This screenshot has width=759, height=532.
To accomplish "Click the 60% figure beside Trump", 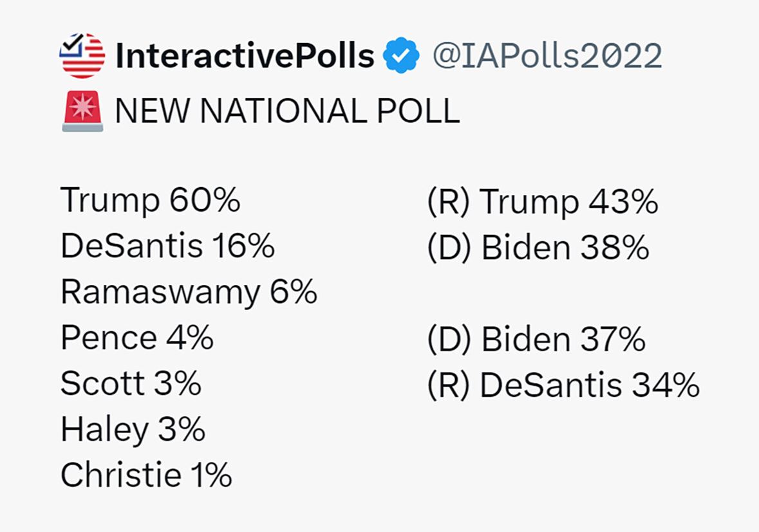I will (x=205, y=199).
